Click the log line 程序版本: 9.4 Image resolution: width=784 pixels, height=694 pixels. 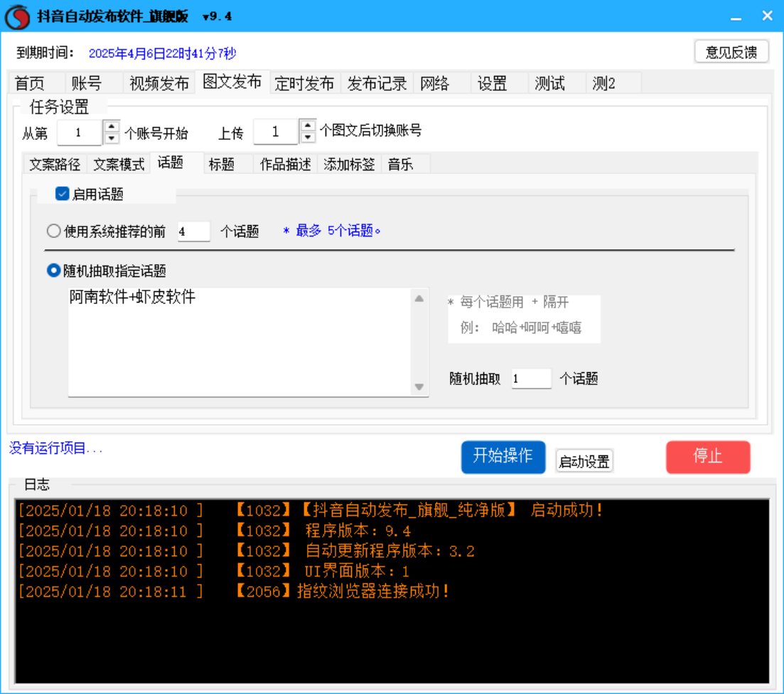click(215, 531)
